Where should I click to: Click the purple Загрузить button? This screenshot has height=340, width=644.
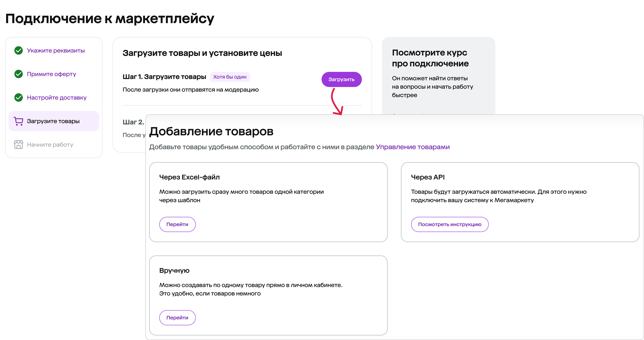click(x=341, y=79)
